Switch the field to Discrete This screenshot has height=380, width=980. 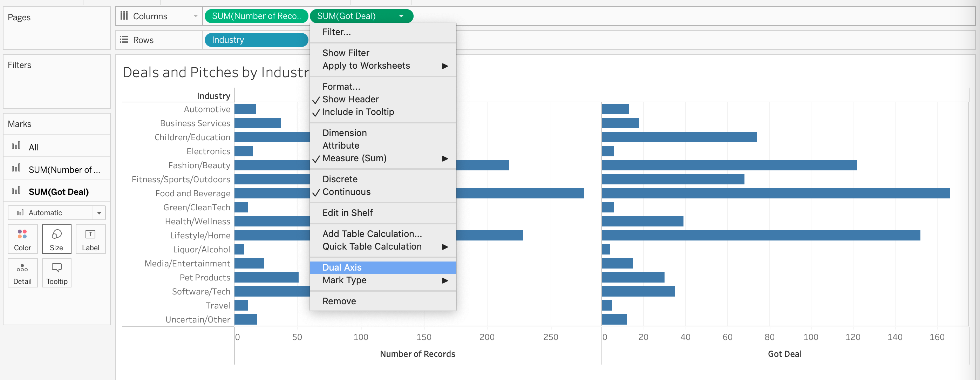(x=340, y=179)
